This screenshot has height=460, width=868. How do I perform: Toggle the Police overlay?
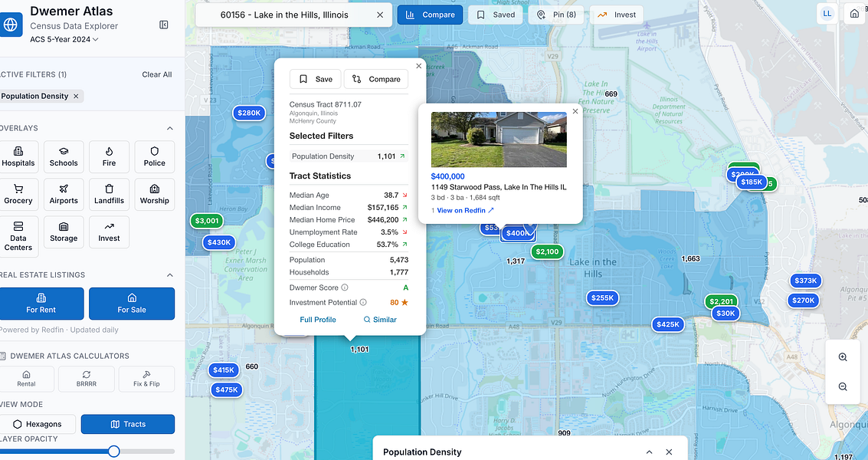coord(155,157)
